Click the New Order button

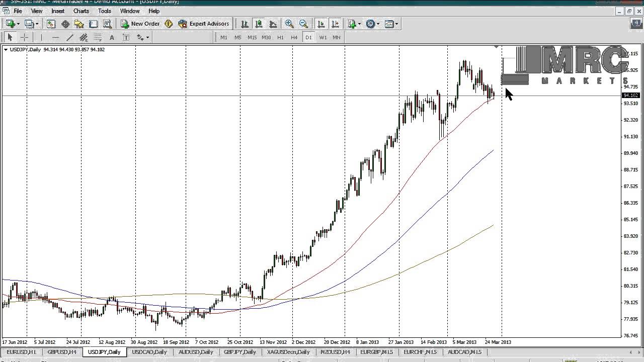coord(140,24)
